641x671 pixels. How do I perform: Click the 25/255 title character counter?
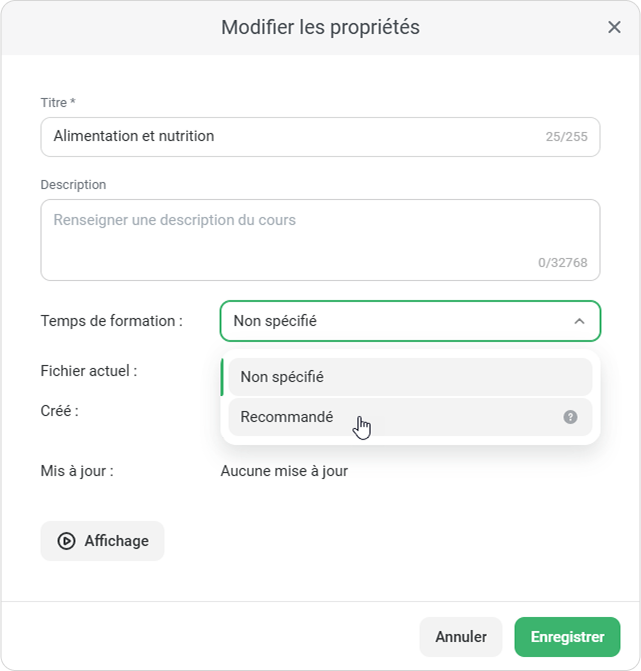coord(567,137)
